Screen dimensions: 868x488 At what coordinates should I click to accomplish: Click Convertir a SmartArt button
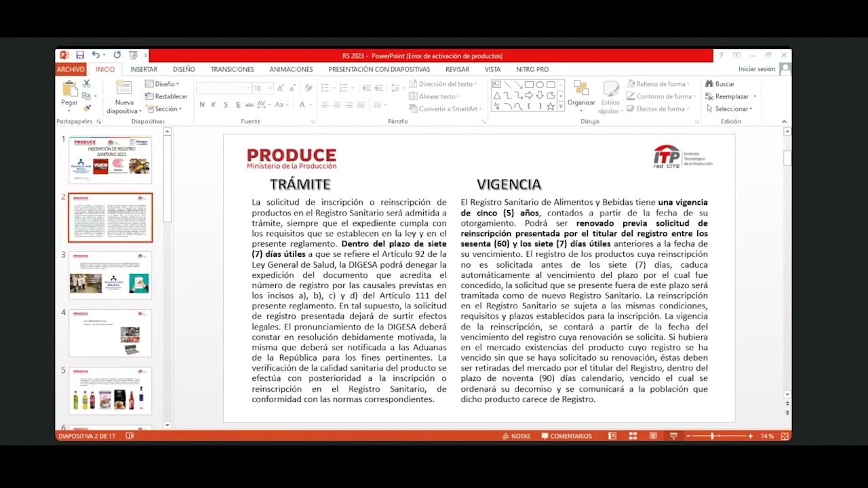click(x=443, y=108)
